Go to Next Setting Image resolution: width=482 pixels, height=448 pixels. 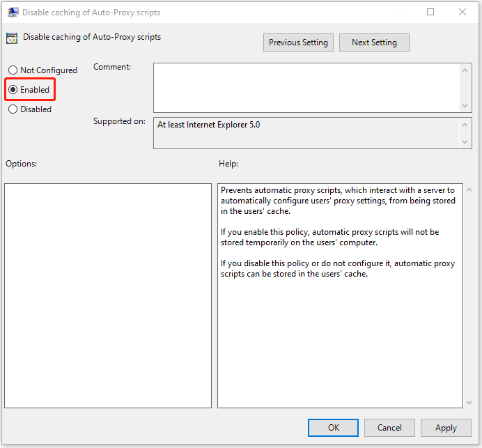[x=374, y=43]
